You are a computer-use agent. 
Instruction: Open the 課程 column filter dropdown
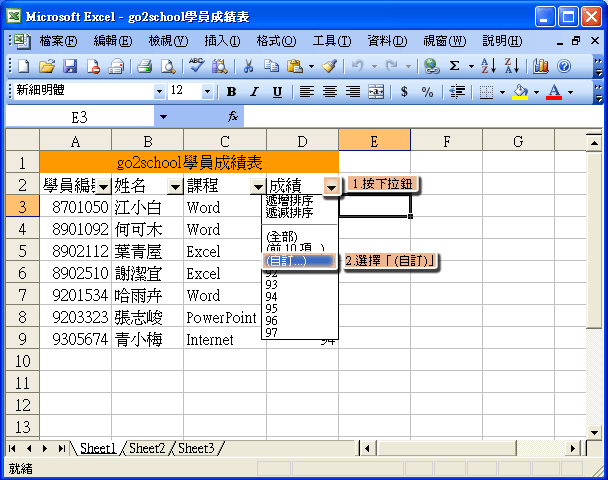click(x=258, y=187)
